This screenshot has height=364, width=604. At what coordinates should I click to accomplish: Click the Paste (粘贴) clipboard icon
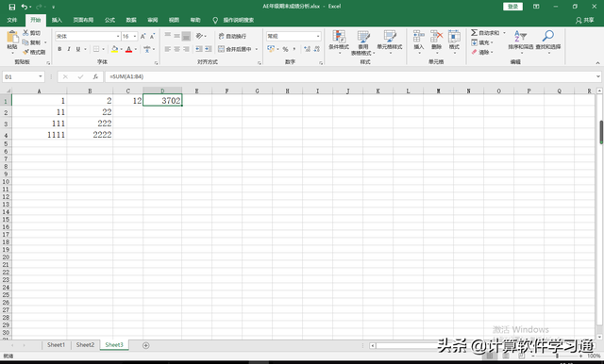click(12, 37)
